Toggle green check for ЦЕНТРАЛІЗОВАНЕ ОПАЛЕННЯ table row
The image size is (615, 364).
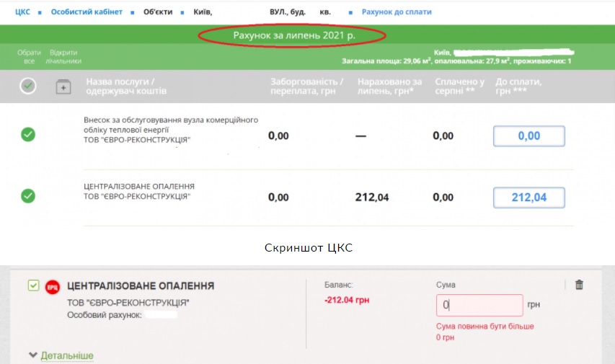click(x=28, y=196)
